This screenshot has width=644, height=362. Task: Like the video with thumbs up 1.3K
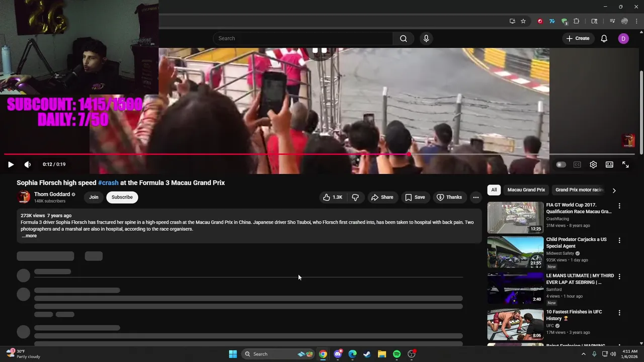pyautogui.click(x=333, y=197)
